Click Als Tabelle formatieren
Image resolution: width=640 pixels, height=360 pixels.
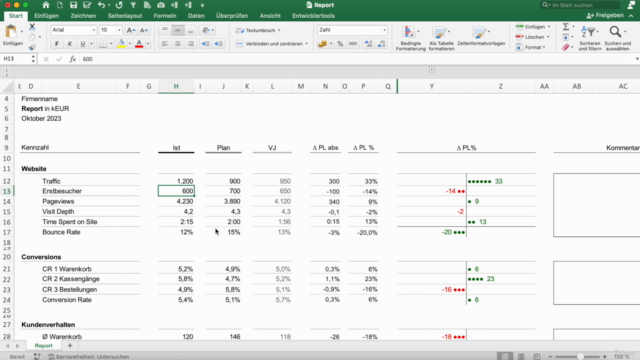[441, 38]
